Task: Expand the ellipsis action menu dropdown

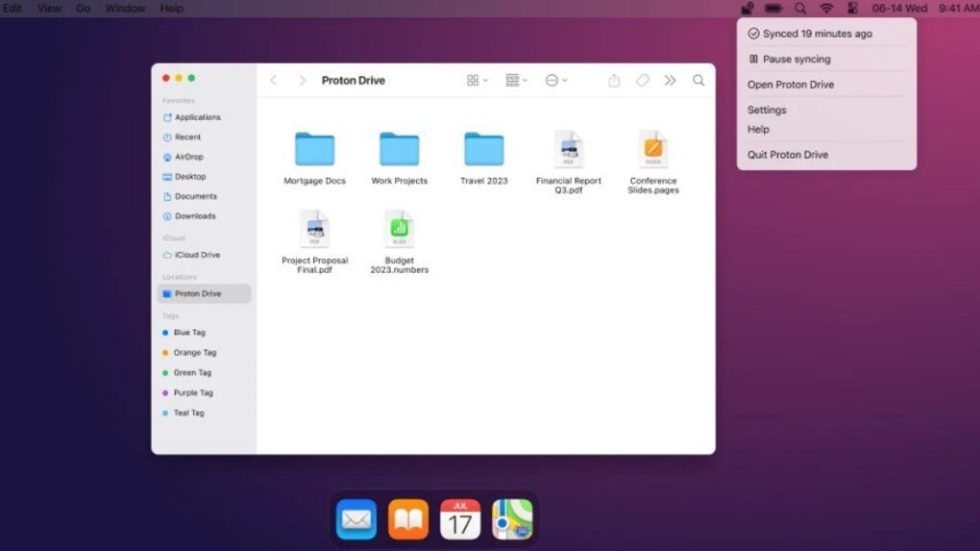Action: 556,81
